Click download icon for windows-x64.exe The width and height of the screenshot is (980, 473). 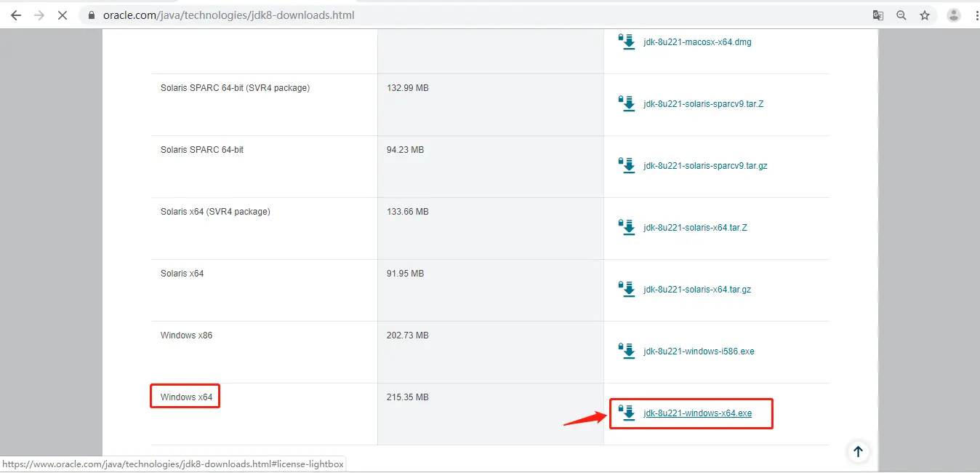click(x=626, y=413)
